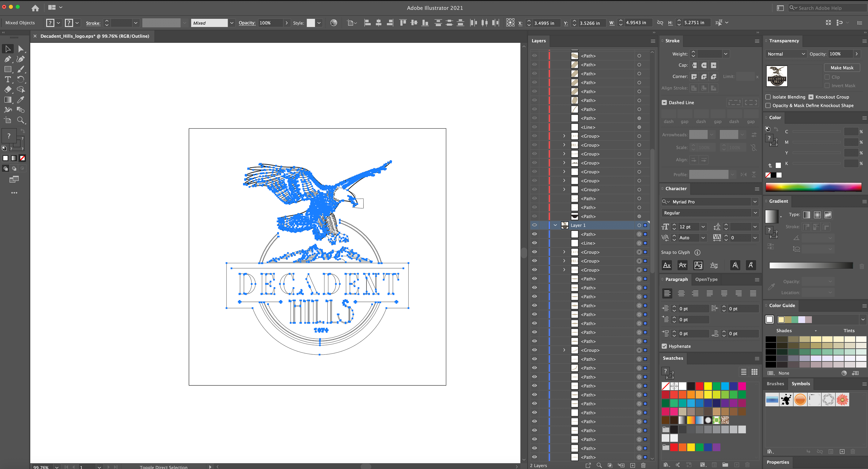Select the Type tool
Viewport: 868px width, 469px height.
[x=7, y=80]
